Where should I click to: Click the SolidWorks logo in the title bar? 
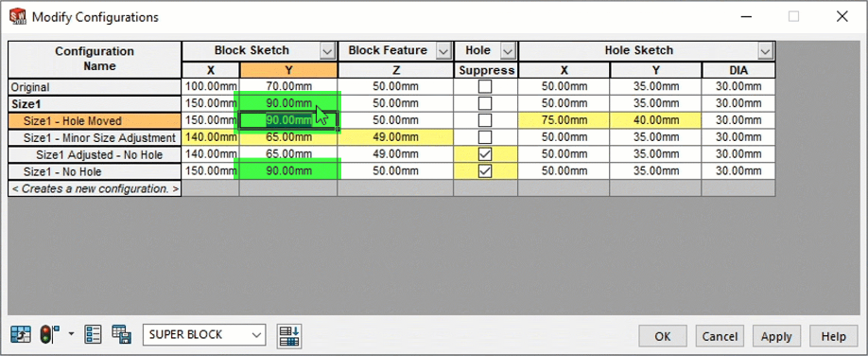18,17
